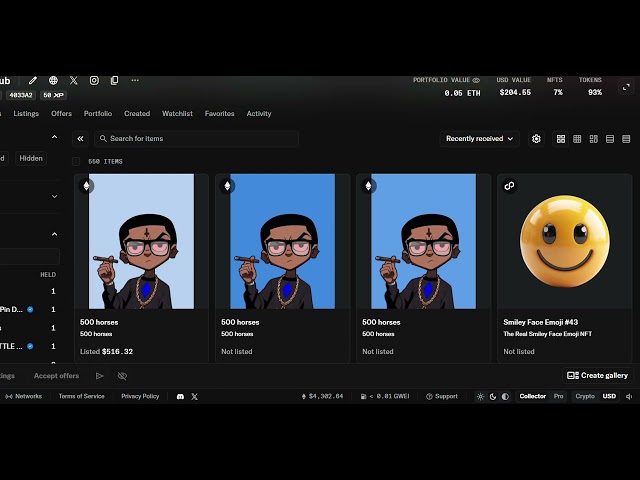Click the expand fullscreen icon
The width and height of the screenshot is (640, 480).
[x=626, y=87]
